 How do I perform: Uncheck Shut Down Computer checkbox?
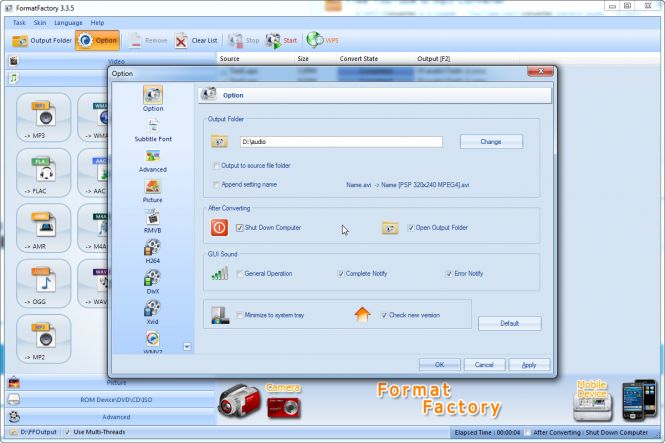240,228
